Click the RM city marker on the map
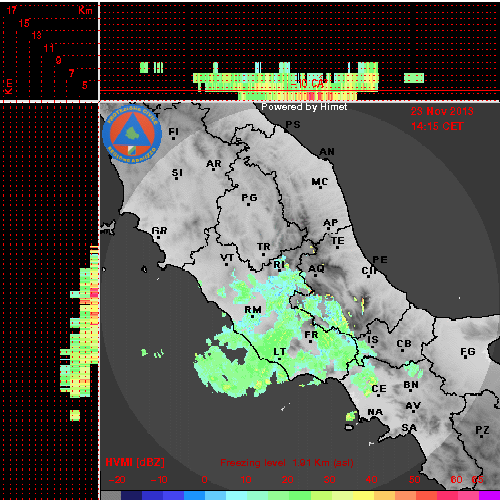Image resolution: width=500 pixels, height=500 pixels. click(x=253, y=316)
